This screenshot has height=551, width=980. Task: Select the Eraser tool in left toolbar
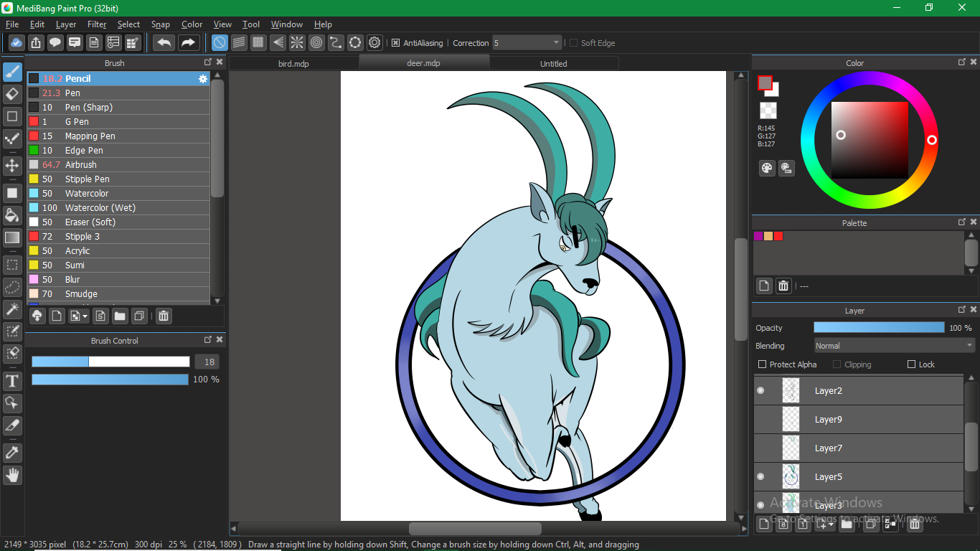point(12,94)
